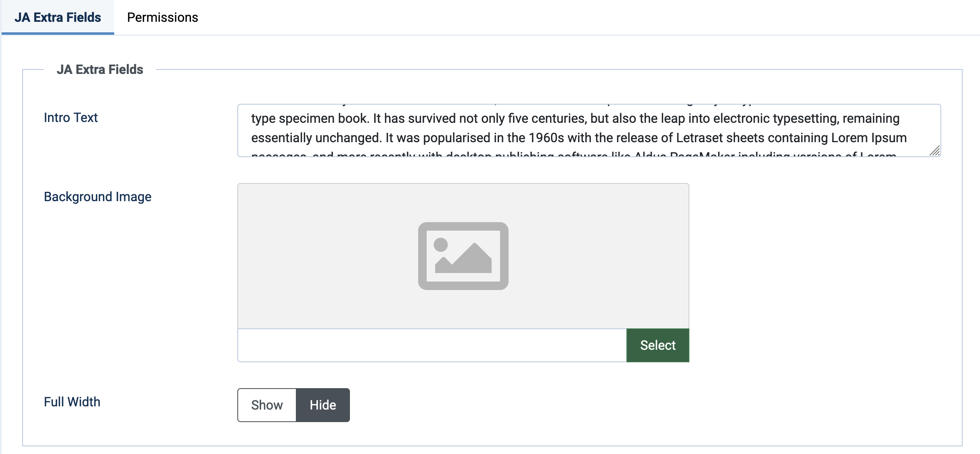Set Full Width to Show
The height and width of the screenshot is (454, 980).
point(267,405)
